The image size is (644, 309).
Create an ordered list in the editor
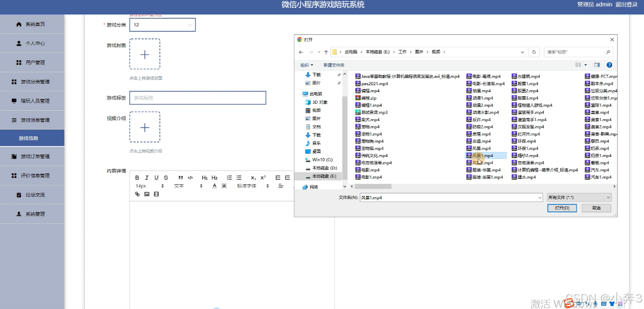point(229,178)
